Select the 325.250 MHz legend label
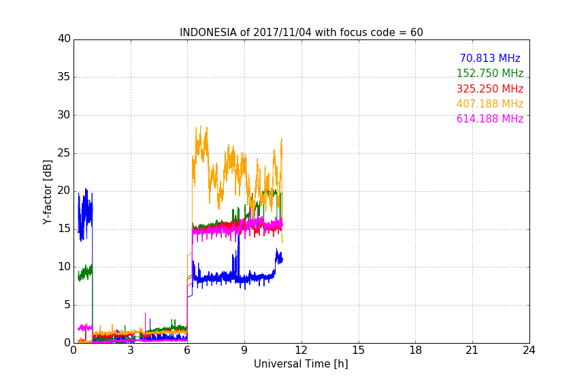Screen dimensions: 588x392 pos(490,88)
